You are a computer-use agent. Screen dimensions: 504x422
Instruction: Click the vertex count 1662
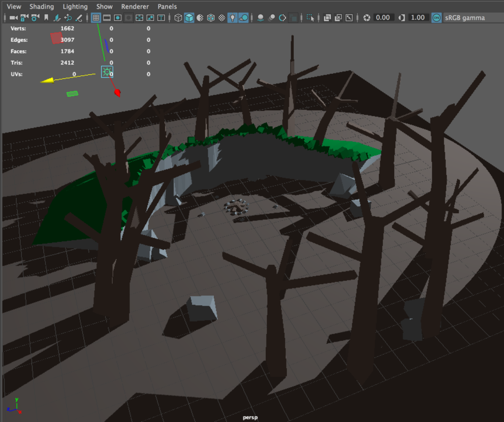[67, 28]
